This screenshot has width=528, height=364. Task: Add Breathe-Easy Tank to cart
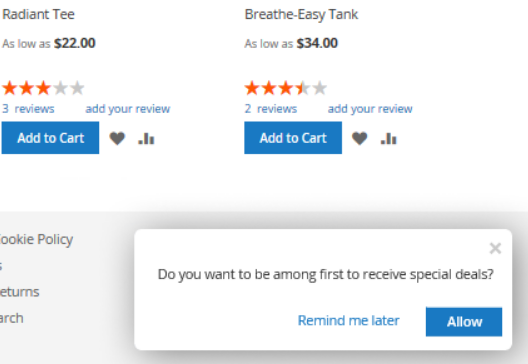tap(293, 138)
